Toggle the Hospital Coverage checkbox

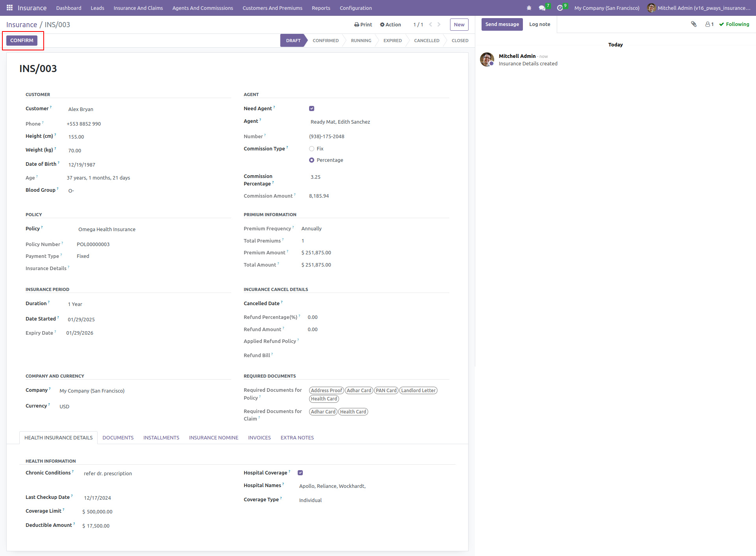click(300, 473)
